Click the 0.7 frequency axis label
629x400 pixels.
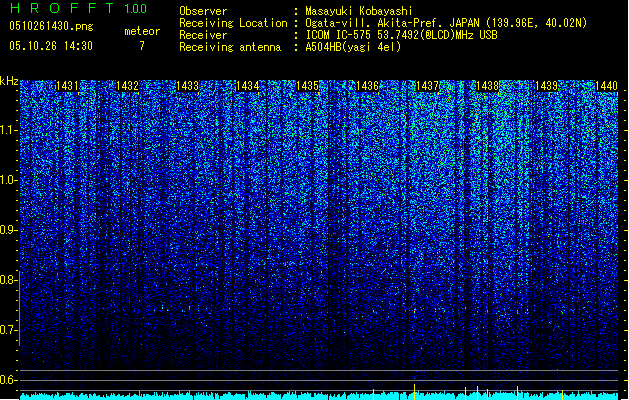(9, 330)
